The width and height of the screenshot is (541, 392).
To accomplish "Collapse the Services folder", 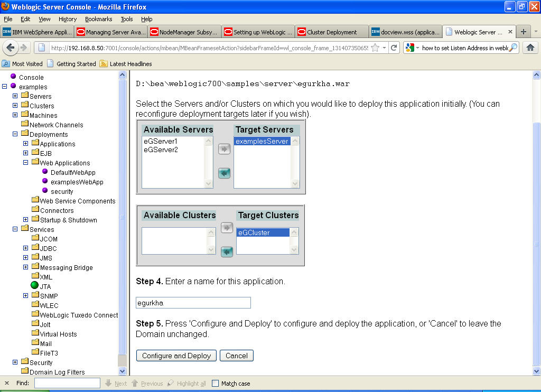I will (15, 229).
